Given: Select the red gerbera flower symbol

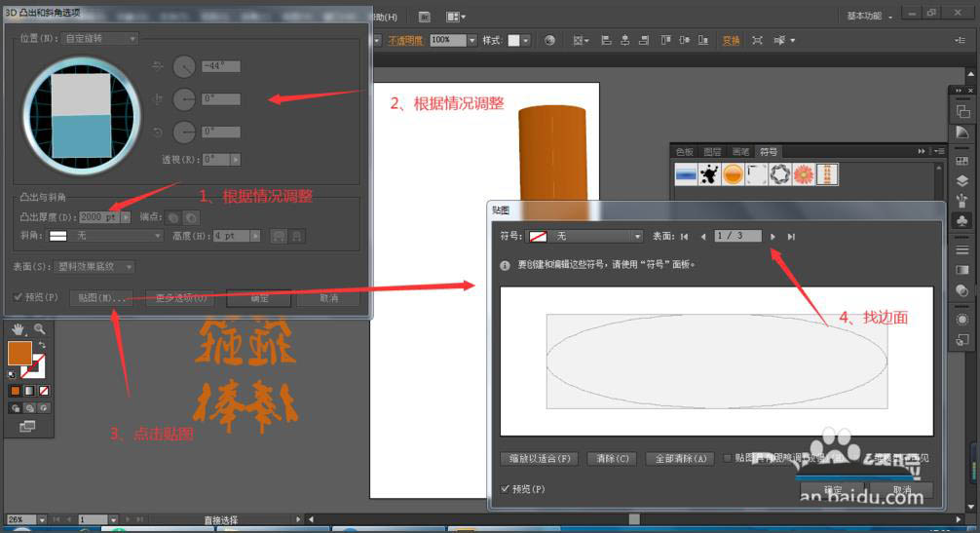Looking at the screenshot, I should (x=804, y=174).
